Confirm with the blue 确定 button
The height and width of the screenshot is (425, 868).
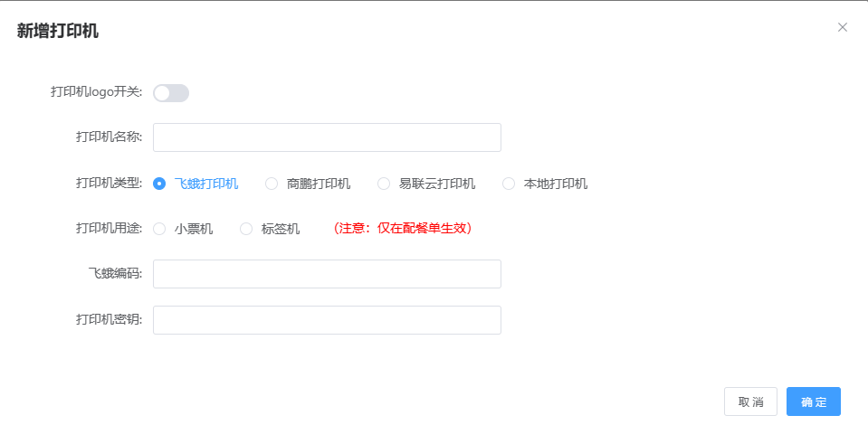tap(813, 401)
